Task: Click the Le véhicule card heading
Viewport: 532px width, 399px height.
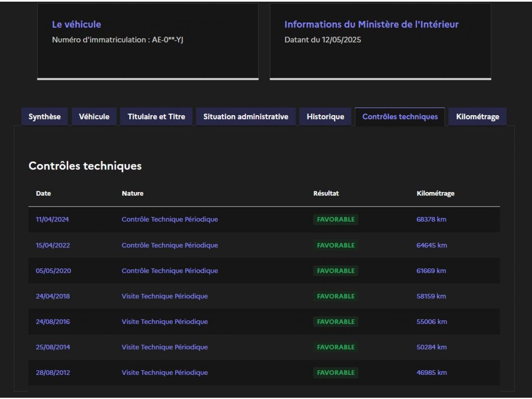Action: tap(76, 25)
